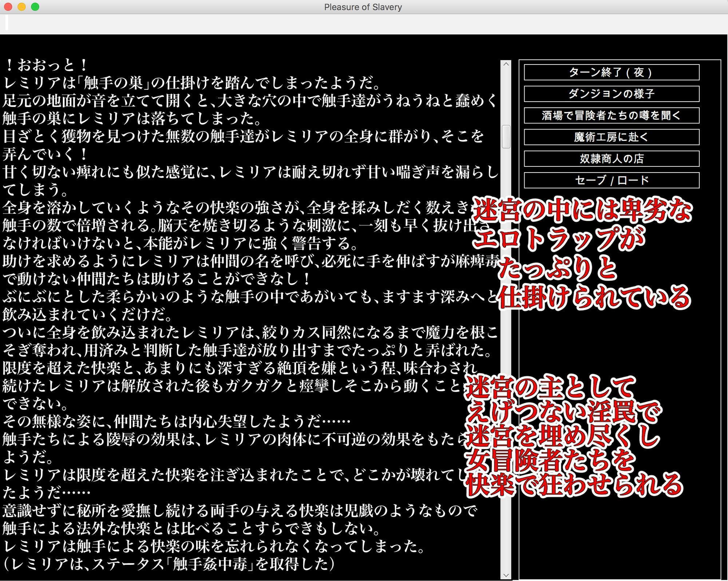
Task: Click the scroll down arrow of text log
Action: coord(506,575)
